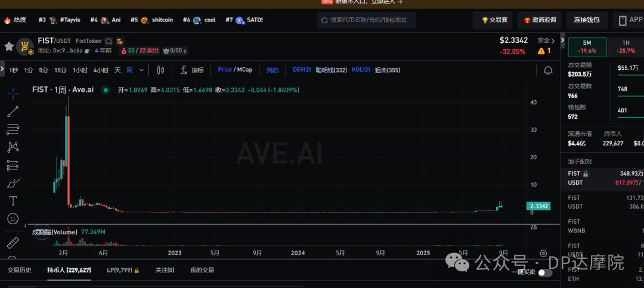Open the emoji sticker drawing tool
The width and height of the screenshot is (644, 288).
pyautogui.click(x=13, y=219)
